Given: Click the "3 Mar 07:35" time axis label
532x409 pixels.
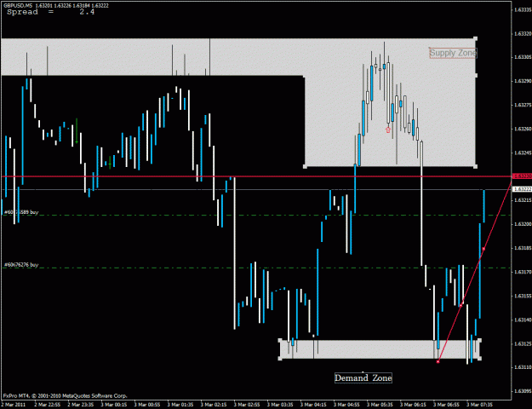Looking at the screenshot, I should [x=480, y=405].
